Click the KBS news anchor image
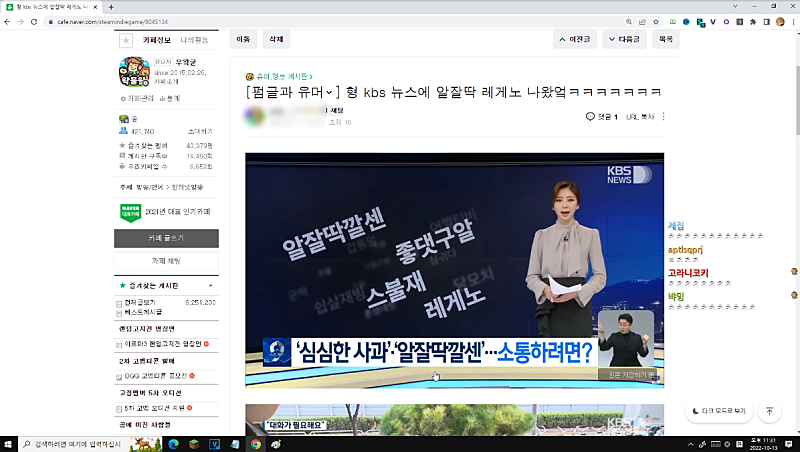Viewport: 800px width, 452px height. [x=455, y=270]
